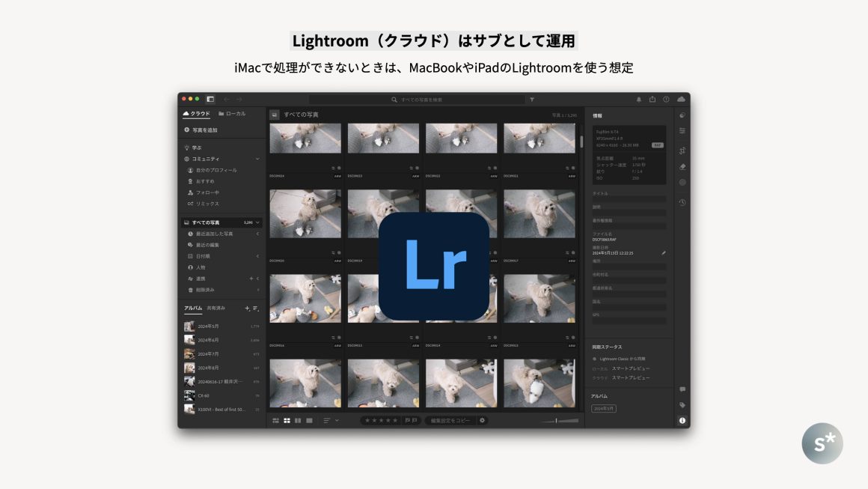Open the Edit sliders panel icon

[682, 130]
